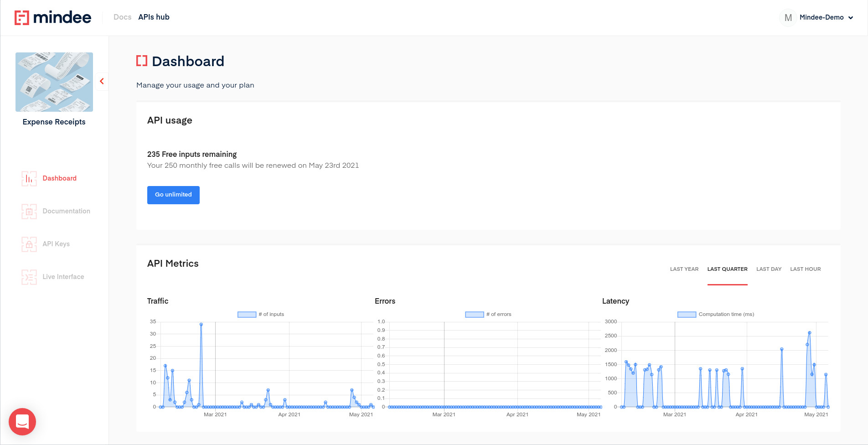Select the LAST YEAR metrics tab
This screenshot has width=868, height=445.
pos(684,269)
